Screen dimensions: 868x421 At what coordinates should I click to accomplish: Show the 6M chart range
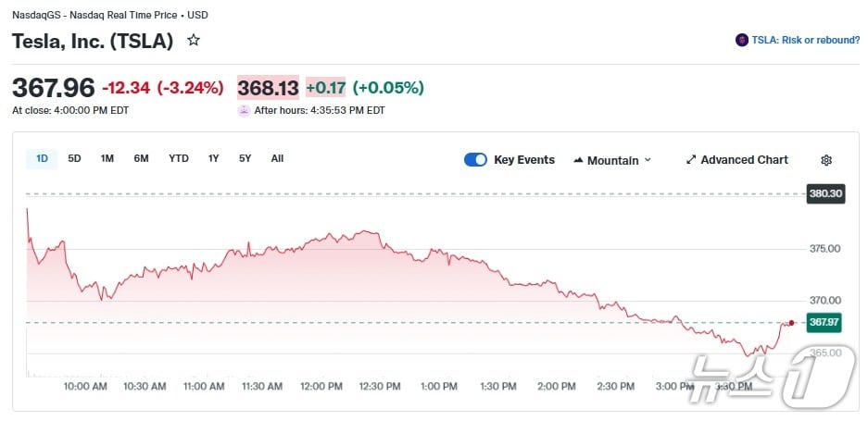(141, 158)
